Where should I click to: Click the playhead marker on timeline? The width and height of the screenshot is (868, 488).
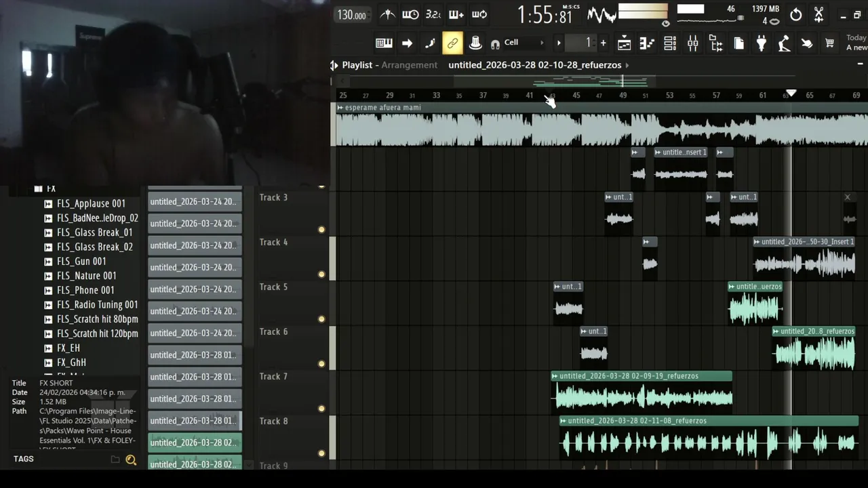click(791, 93)
